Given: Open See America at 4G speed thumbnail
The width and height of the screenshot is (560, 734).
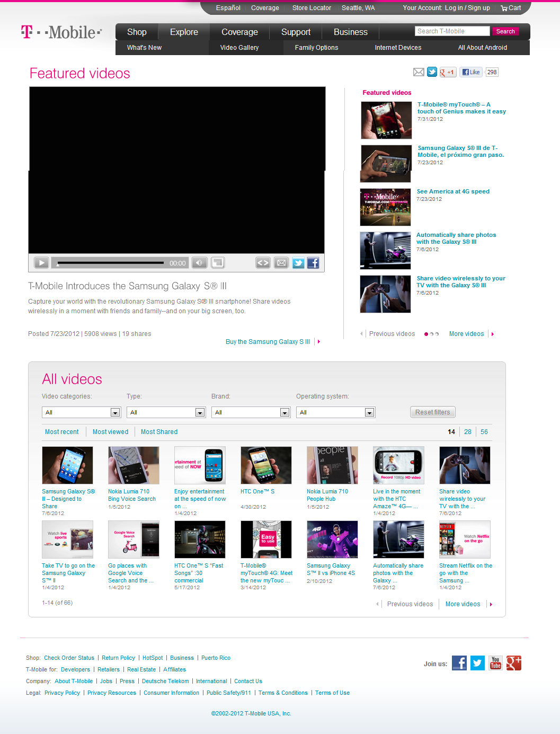Looking at the screenshot, I should pos(385,207).
